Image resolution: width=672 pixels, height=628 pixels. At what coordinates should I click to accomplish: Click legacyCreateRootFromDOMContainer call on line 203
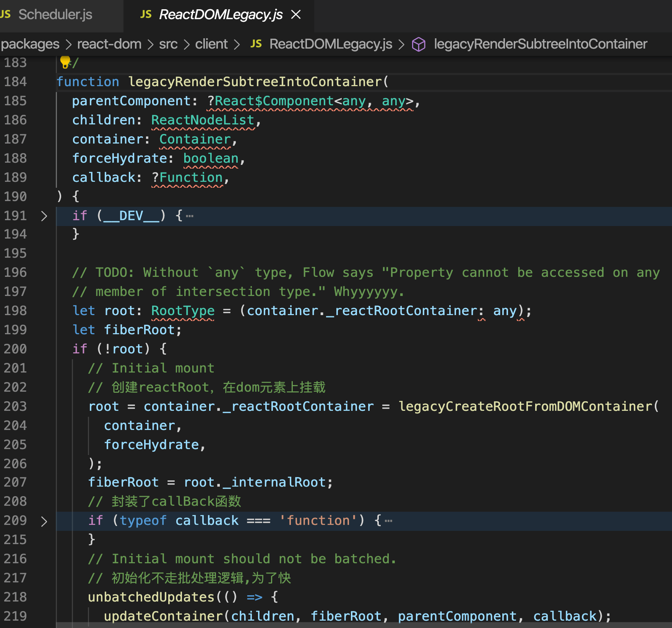point(525,406)
